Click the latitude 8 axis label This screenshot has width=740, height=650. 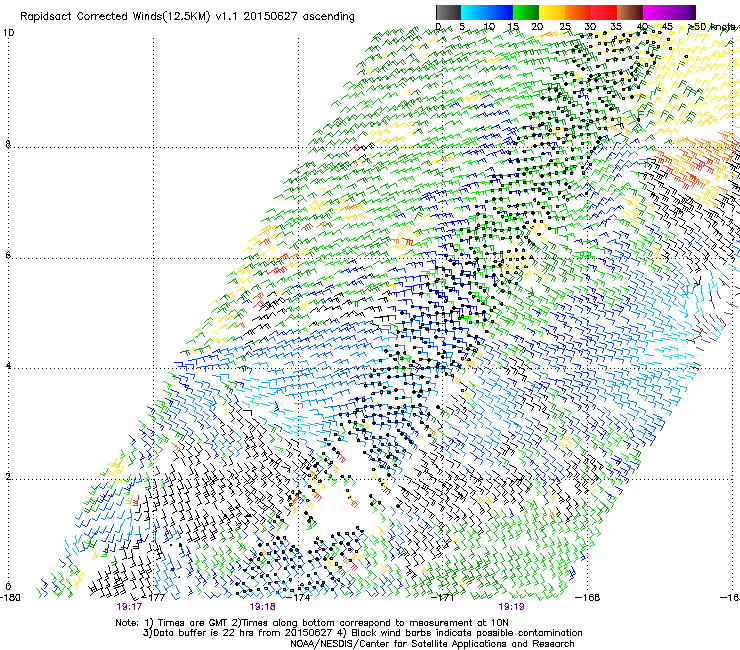pyautogui.click(x=8, y=144)
